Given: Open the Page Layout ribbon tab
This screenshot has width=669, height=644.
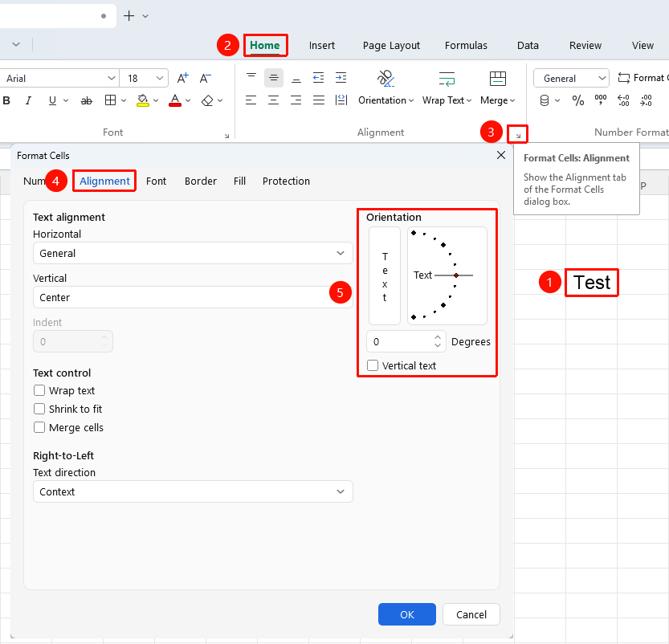Looking at the screenshot, I should click(x=391, y=45).
